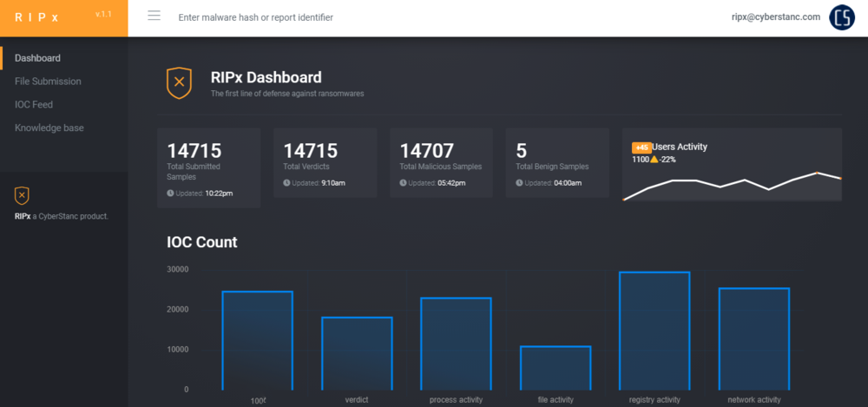Click the orange shield icon beside RIPx Dashboard
The height and width of the screenshot is (407, 868).
click(x=179, y=83)
